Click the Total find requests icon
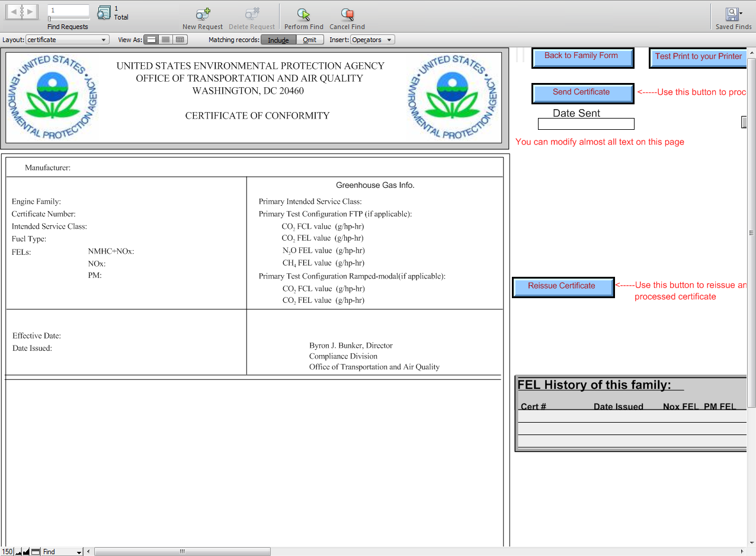756x556 pixels. (x=104, y=12)
